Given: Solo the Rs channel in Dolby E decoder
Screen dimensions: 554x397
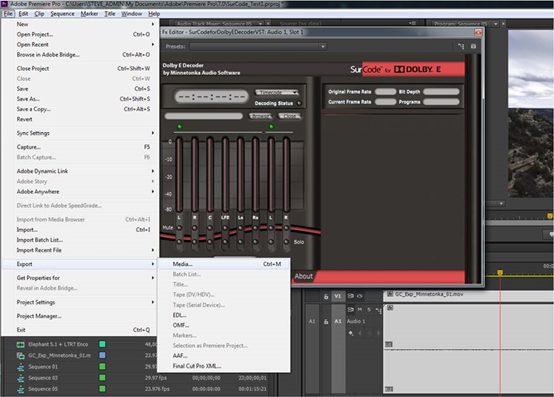Looking at the screenshot, I should (255, 242).
